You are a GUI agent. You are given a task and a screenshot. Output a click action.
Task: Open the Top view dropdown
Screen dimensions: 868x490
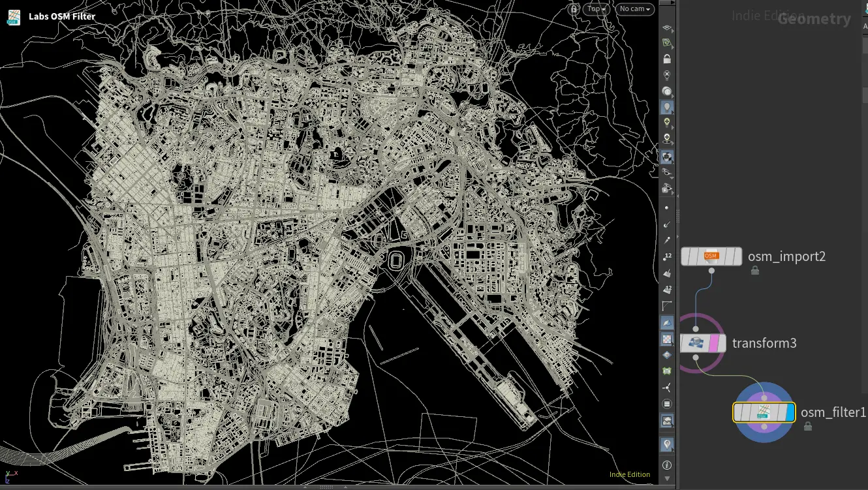596,9
